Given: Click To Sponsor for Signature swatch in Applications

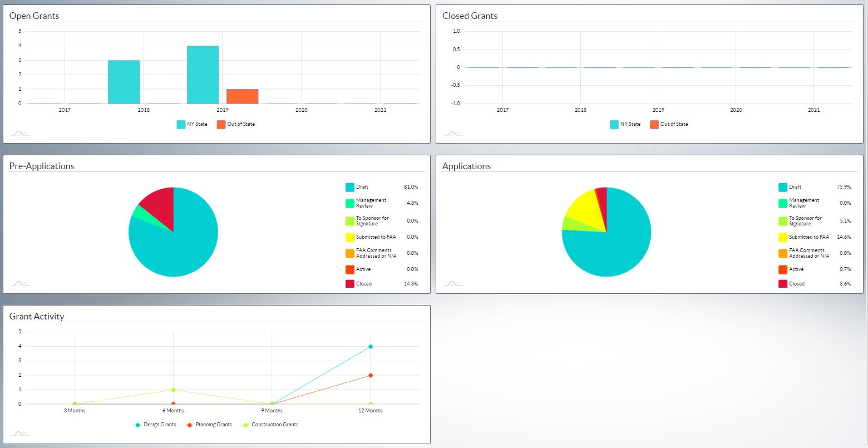Looking at the screenshot, I should 783,221.
